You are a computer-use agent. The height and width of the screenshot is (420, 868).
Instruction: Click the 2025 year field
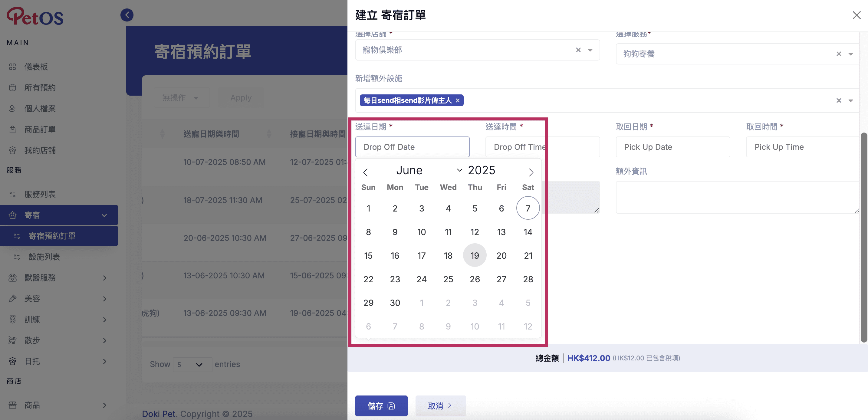(482, 170)
